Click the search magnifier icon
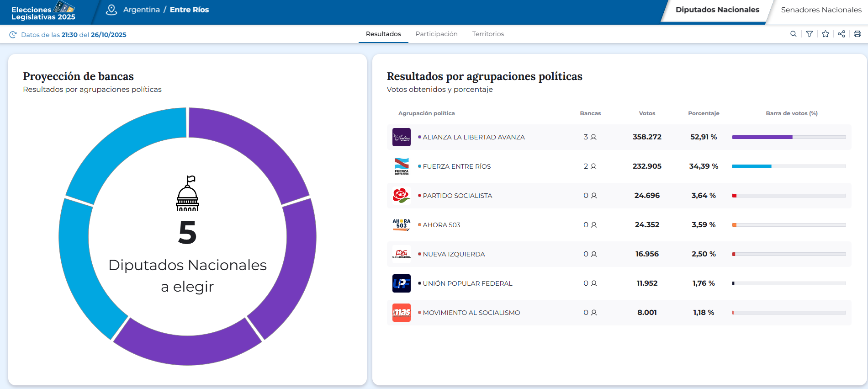The image size is (868, 389). click(794, 34)
